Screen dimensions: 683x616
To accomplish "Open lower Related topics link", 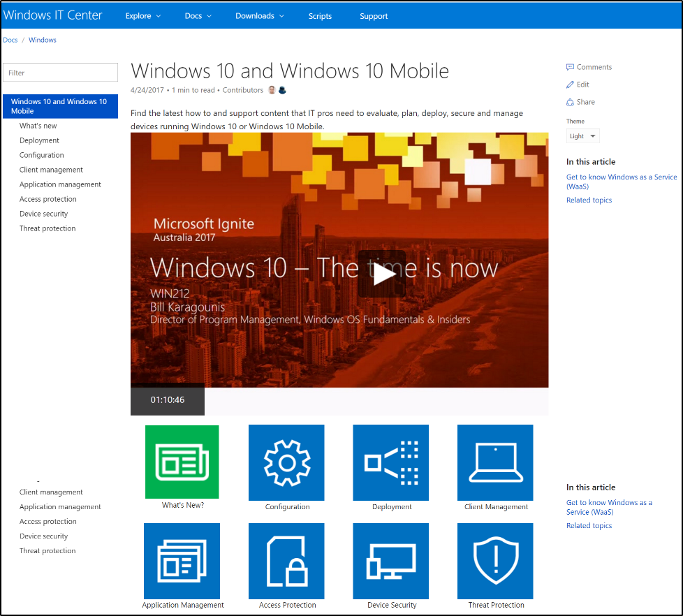I will pyautogui.click(x=589, y=525).
